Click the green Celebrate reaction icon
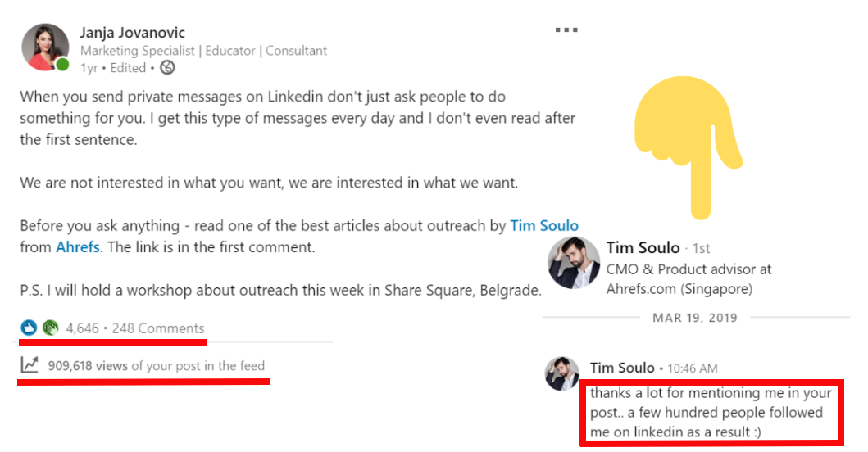 coord(50,328)
